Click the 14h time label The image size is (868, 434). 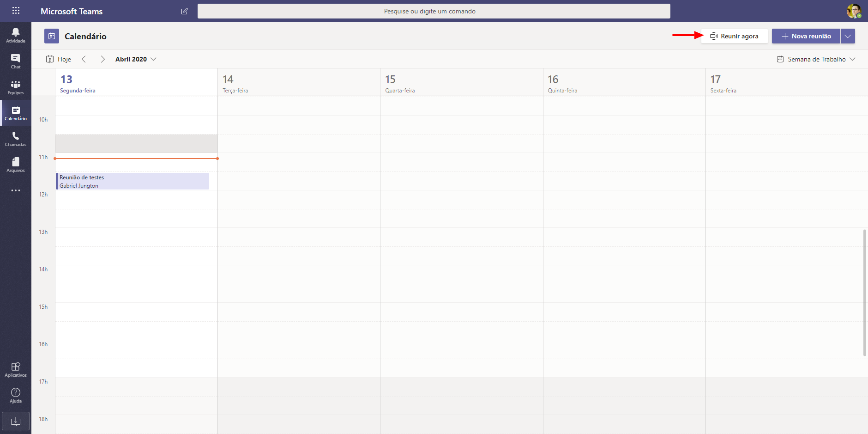coord(43,269)
